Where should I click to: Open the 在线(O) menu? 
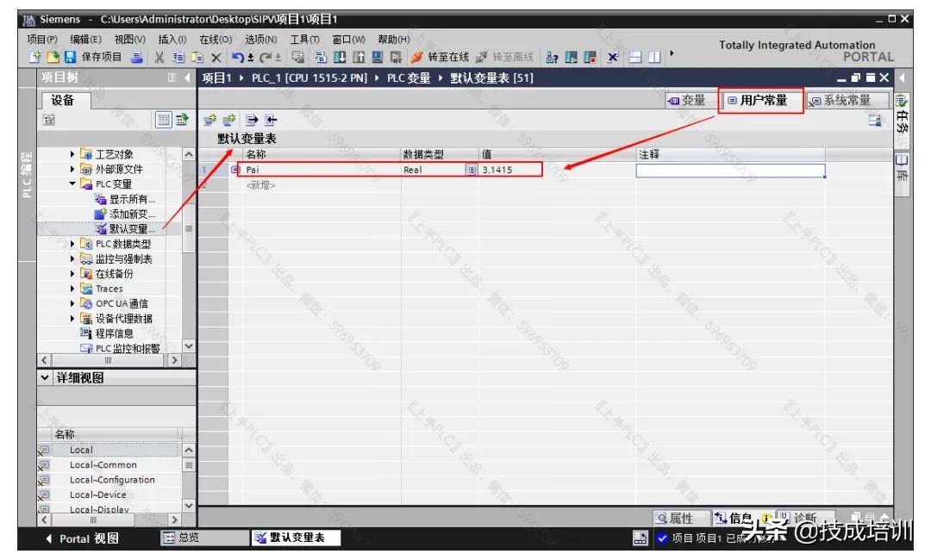pyautogui.click(x=216, y=39)
